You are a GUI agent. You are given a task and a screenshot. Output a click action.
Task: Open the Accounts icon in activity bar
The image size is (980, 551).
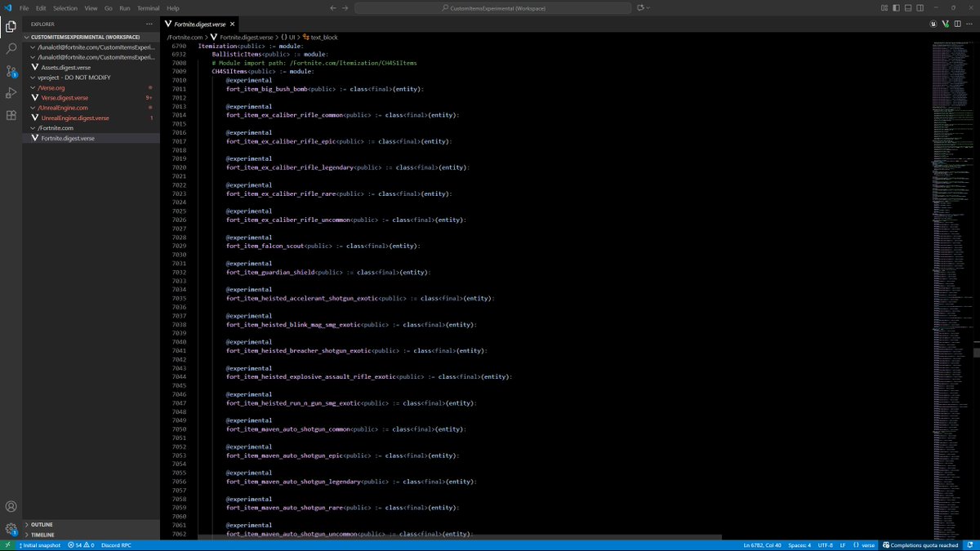[x=11, y=507]
